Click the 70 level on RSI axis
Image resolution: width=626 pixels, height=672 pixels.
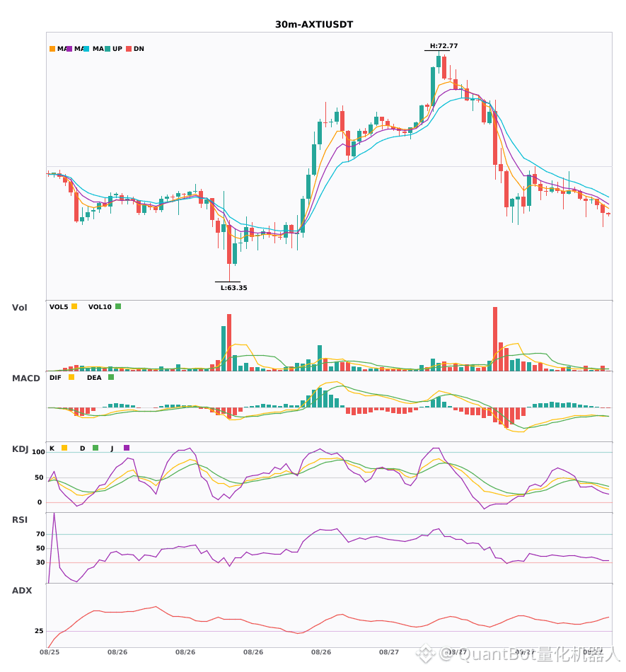pos(40,534)
